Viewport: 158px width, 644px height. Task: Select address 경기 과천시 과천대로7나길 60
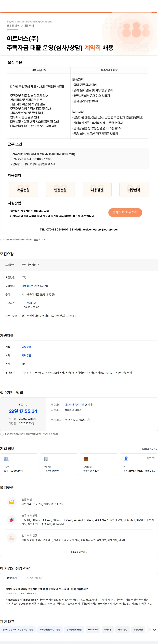pyautogui.click(x=139, y=471)
